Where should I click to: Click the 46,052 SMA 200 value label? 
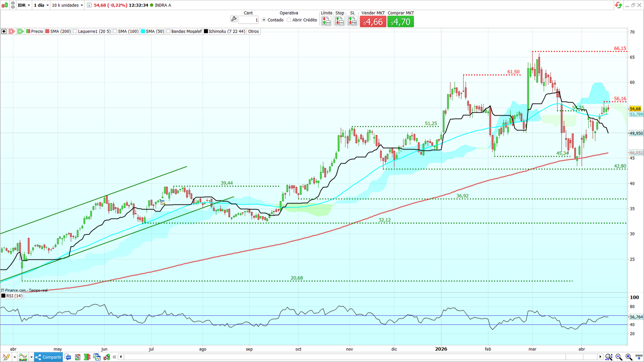(x=636, y=153)
